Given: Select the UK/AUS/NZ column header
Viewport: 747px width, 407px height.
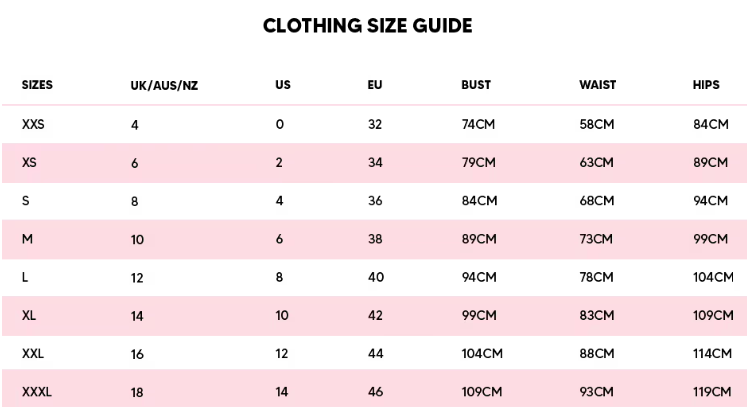Looking at the screenshot, I should (164, 85).
